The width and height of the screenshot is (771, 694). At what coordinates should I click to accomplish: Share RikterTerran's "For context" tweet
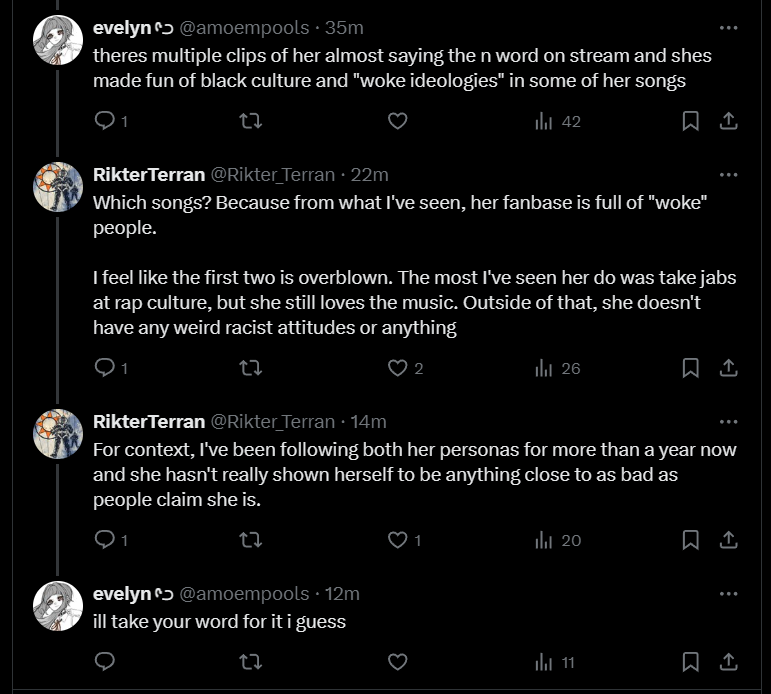tap(729, 540)
